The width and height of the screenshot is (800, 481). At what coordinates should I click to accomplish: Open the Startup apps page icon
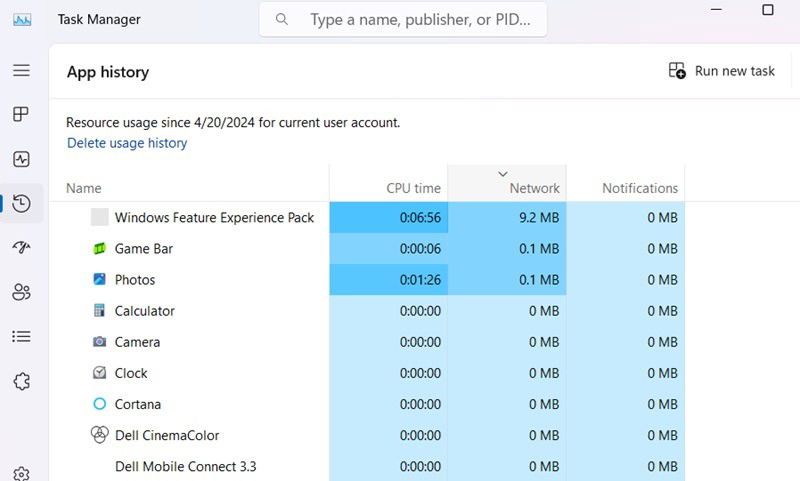tap(21, 248)
